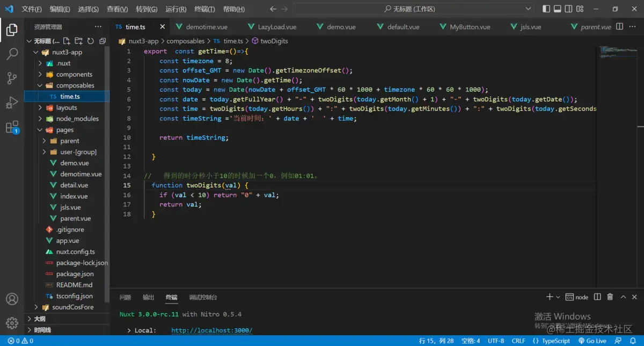Click New Folder icon in explorer header
The width and height of the screenshot is (644, 346).
(78, 41)
